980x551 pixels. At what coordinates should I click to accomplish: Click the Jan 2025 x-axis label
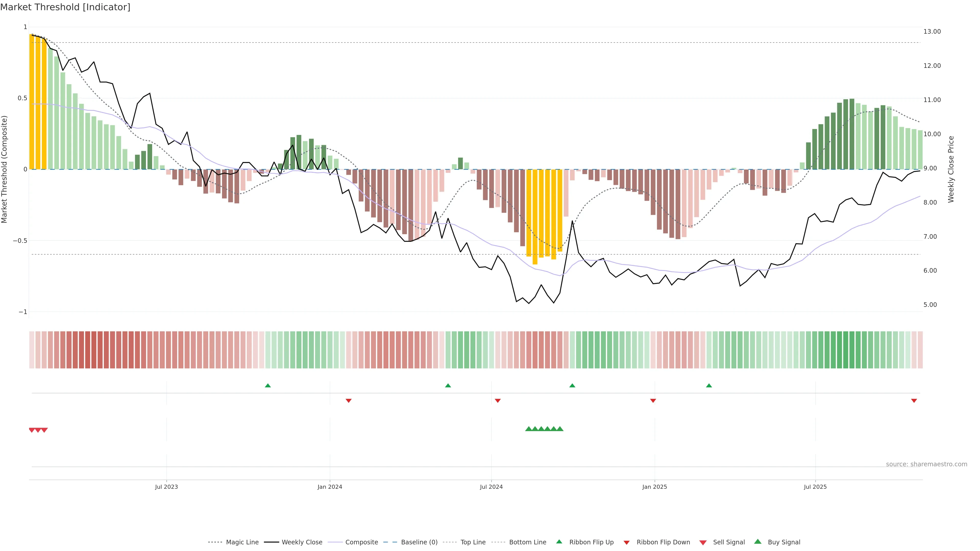[654, 487]
